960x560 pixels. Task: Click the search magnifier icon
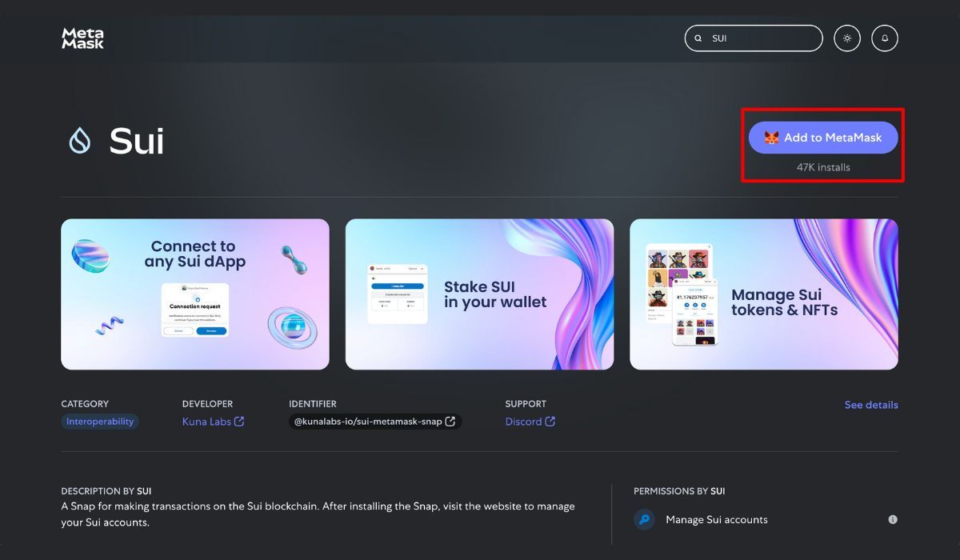pos(698,38)
